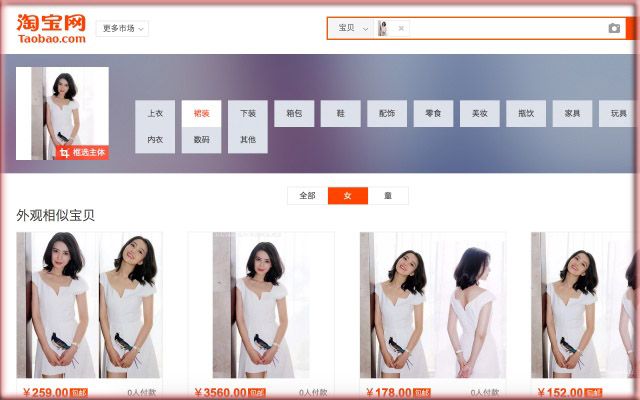Screen dimensions: 640x400
Task: Select the 美妆 category
Action: tap(480, 113)
